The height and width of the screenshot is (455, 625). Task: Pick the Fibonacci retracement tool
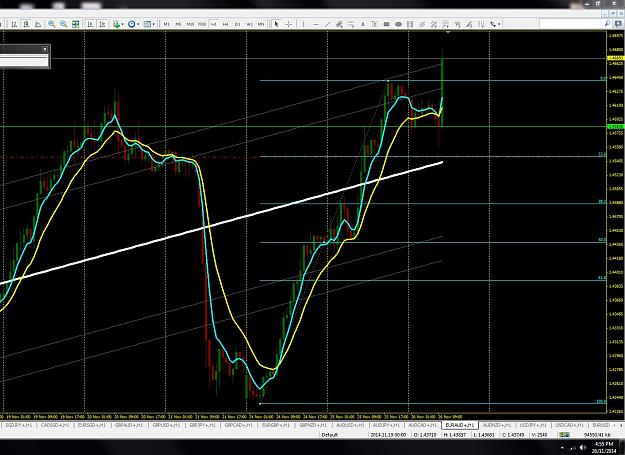tap(351, 24)
